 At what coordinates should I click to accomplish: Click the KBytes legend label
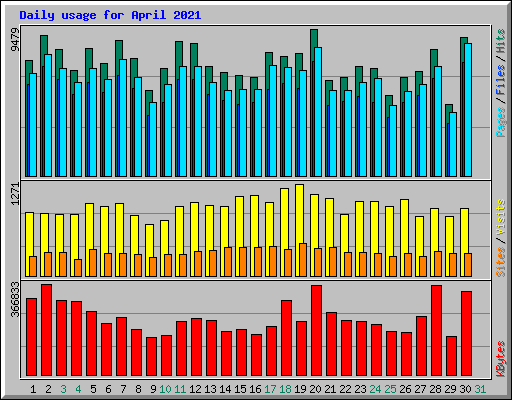coord(501,359)
